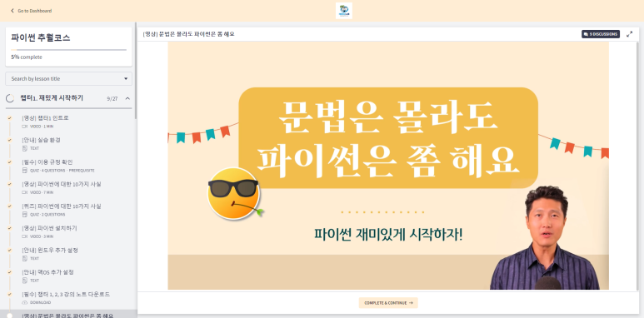Image resolution: width=644 pixels, height=318 pixels.
Task: Click video icon under 챕터1 인트로
Action: [x=25, y=127]
